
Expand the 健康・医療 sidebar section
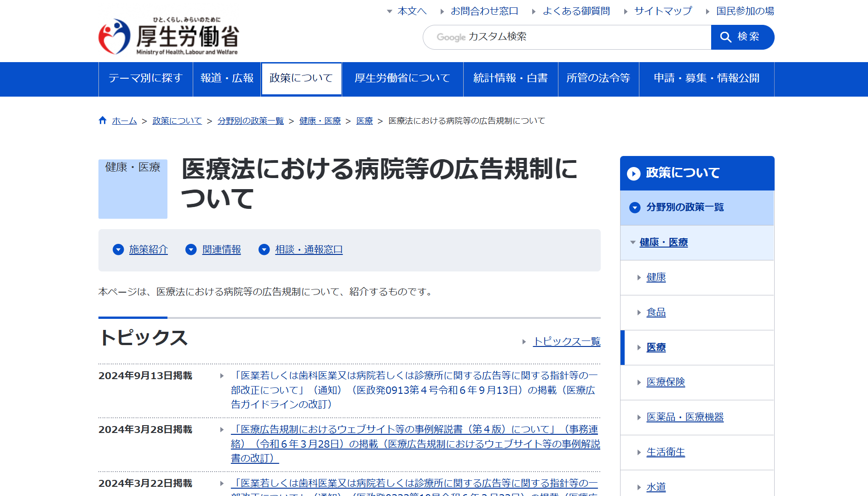tap(663, 242)
